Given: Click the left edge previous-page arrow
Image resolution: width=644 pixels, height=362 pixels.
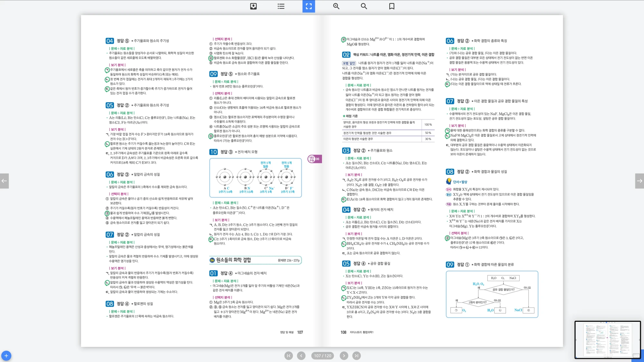Looking at the screenshot, I should tap(4, 181).
